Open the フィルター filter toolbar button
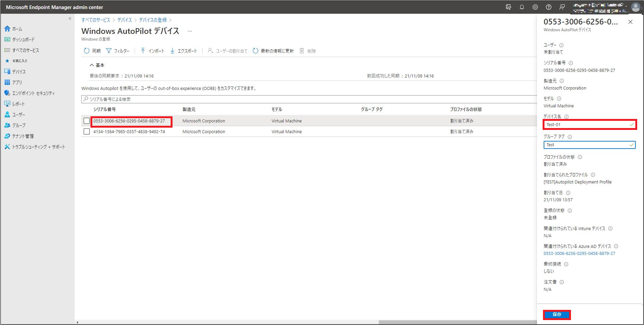This screenshot has height=325, width=644. click(118, 51)
